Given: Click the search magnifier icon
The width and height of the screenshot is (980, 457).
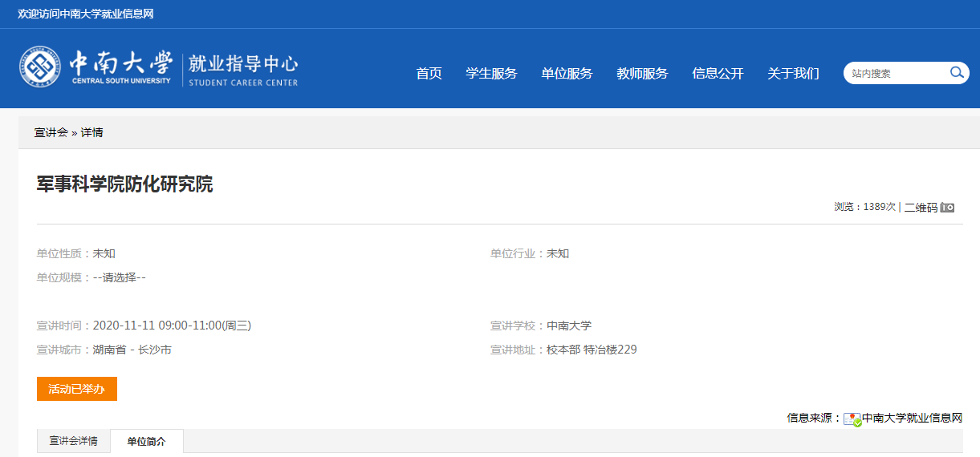Looking at the screenshot, I should coord(956,73).
